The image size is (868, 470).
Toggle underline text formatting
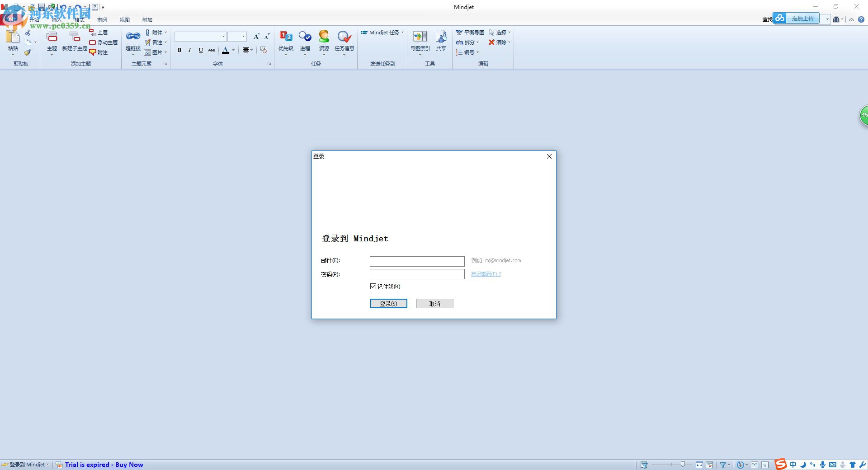tap(200, 50)
